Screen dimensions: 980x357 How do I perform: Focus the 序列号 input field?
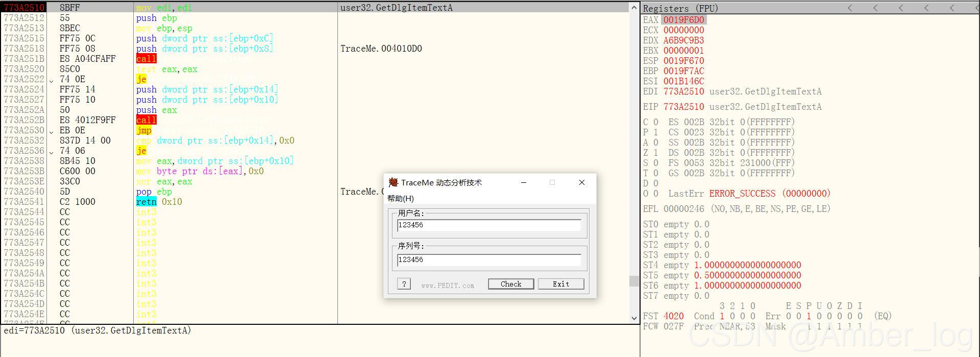pos(489,260)
